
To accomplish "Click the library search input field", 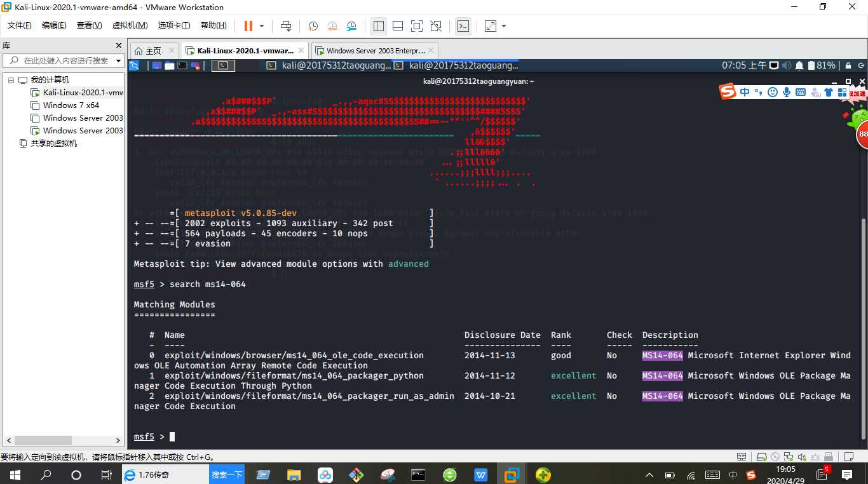I will [x=62, y=61].
